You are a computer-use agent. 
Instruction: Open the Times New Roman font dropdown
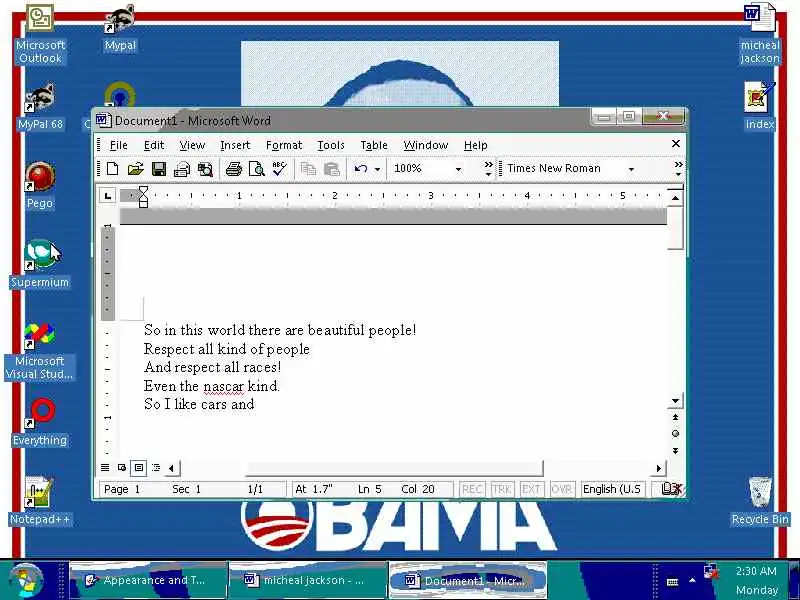click(631, 169)
